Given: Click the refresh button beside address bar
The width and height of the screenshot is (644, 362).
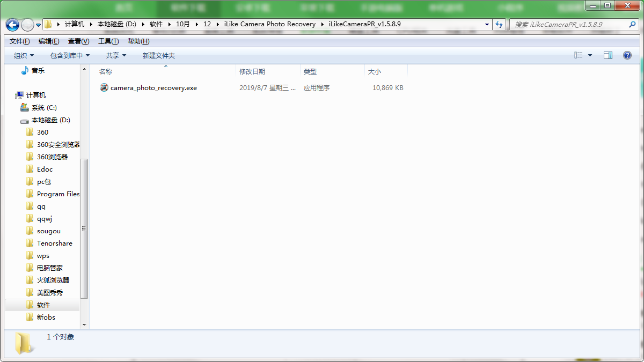Looking at the screenshot, I should pos(500,24).
